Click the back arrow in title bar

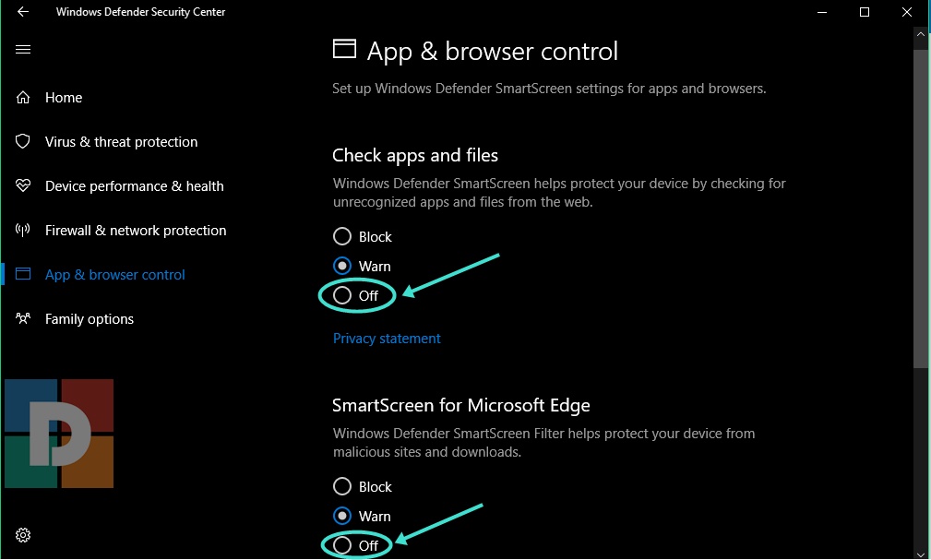(23, 12)
